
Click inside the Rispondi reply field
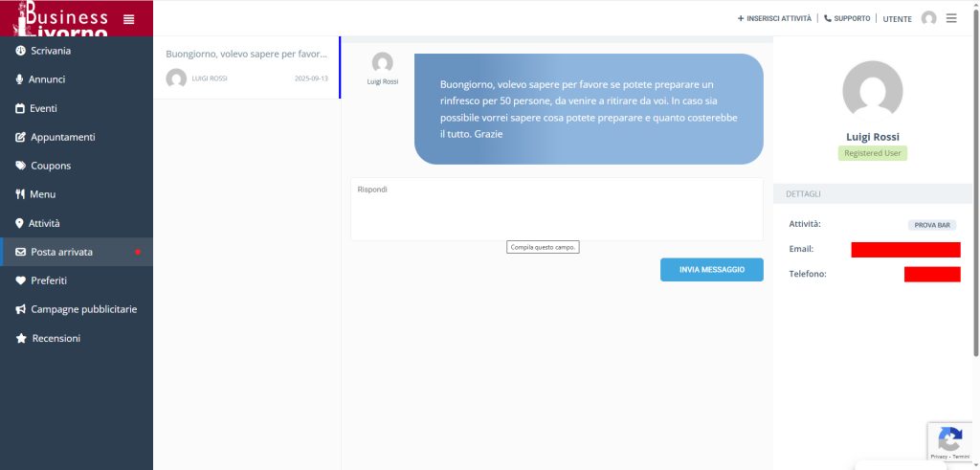point(556,209)
